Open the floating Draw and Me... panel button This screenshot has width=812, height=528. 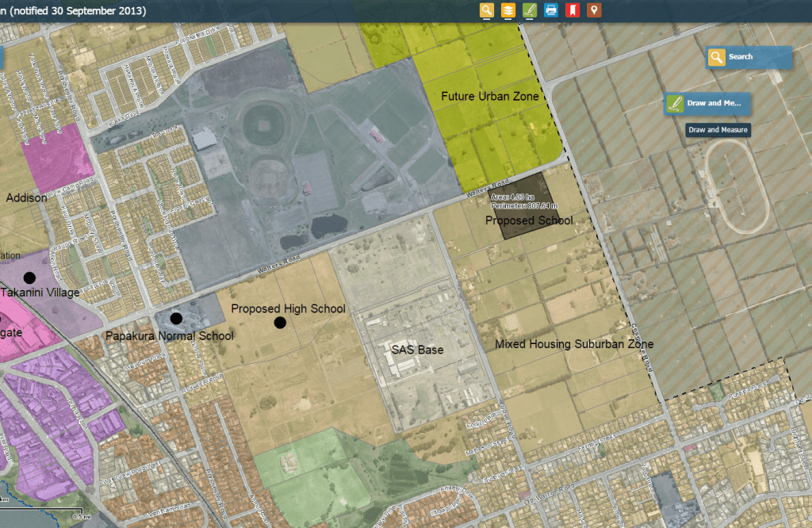click(707, 103)
